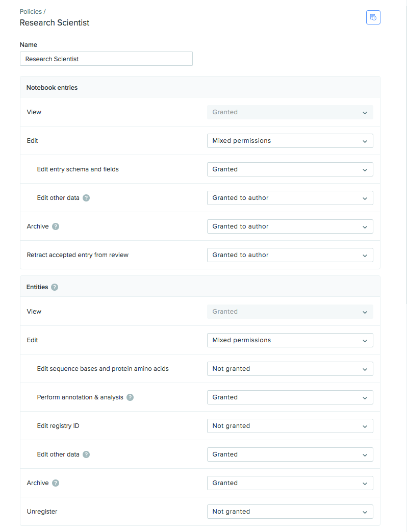Go to Policies breadcrumb link
The image size is (407, 532).
[x=31, y=11]
